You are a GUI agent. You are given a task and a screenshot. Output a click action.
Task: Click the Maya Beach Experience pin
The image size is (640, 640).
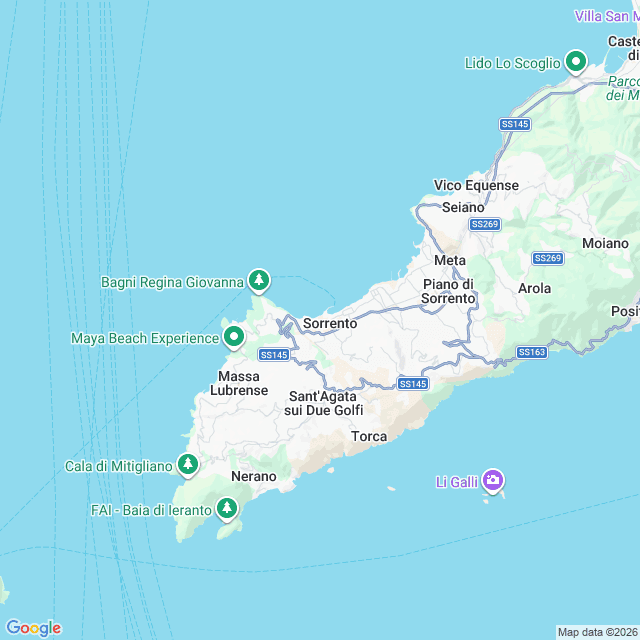234,338
